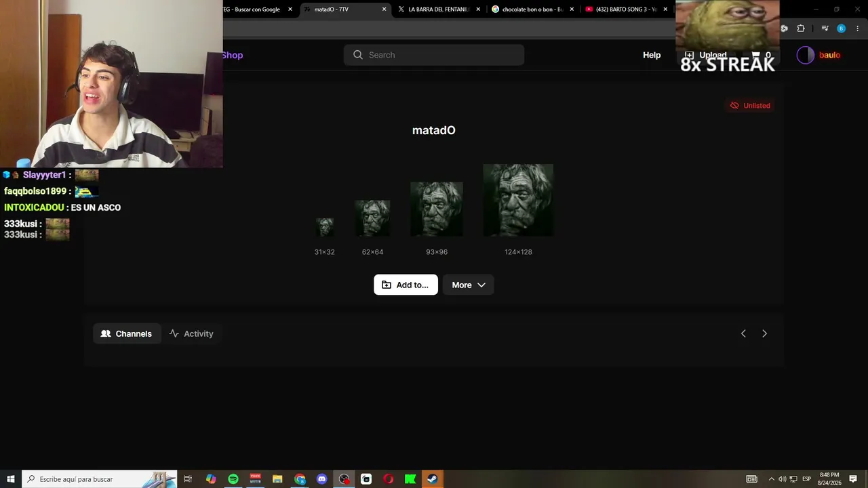Expand the More dropdown menu

tap(469, 285)
